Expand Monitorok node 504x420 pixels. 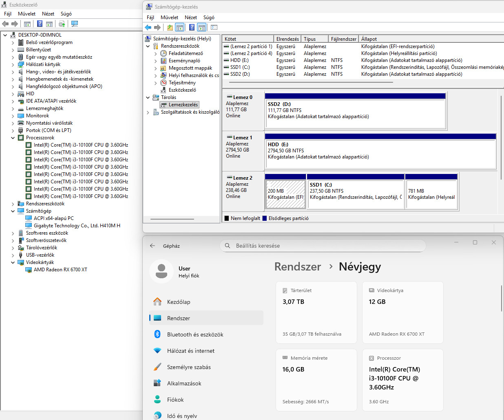tap(13, 116)
